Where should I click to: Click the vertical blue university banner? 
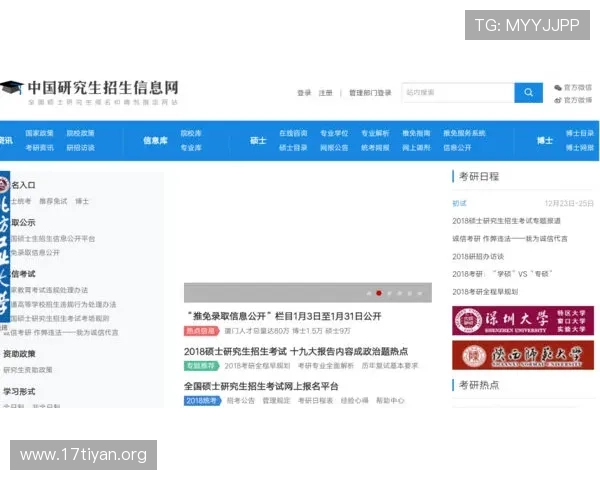point(5,247)
